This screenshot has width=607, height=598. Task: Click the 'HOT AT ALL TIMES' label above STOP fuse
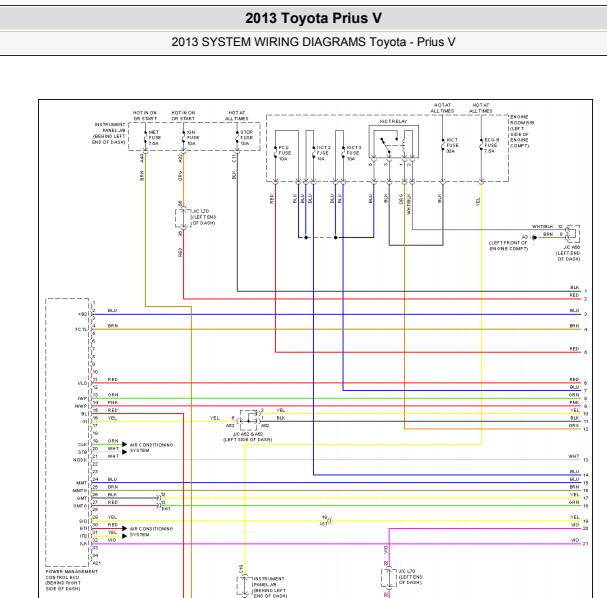[237, 116]
